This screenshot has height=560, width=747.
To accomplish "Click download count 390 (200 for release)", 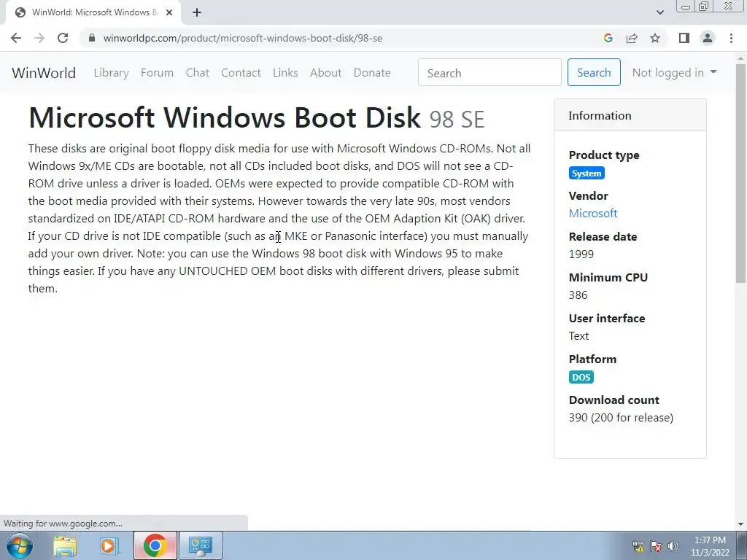I will tap(621, 418).
